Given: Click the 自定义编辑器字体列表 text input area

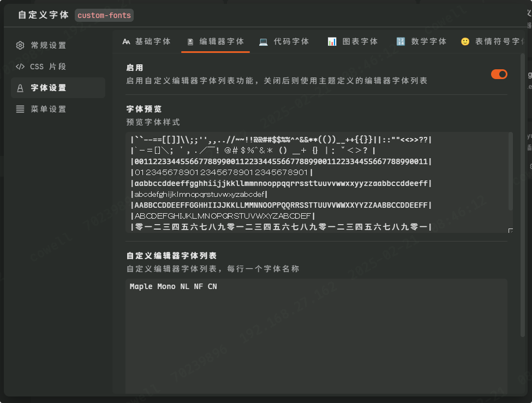Looking at the screenshot, I should 316,336.
